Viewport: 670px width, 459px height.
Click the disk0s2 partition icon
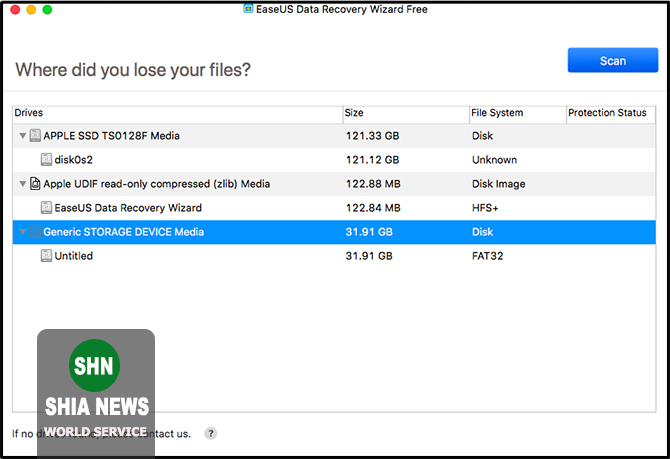pyautogui.click(x=46, y=160)
